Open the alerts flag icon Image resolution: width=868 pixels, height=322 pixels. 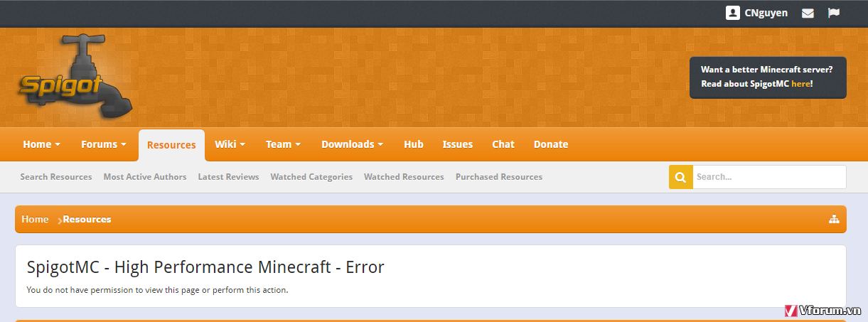pyautogui.click(x=834, y=13)
